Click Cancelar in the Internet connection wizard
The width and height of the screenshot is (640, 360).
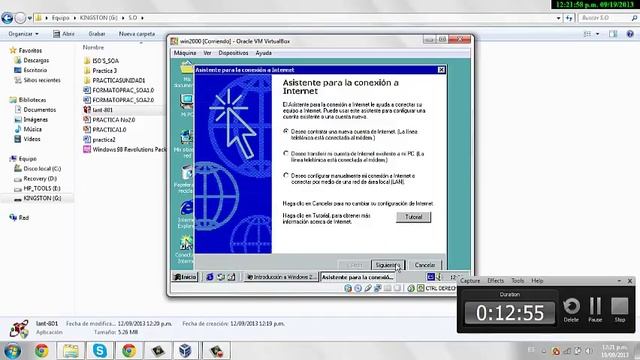click(x=424, y=265)
